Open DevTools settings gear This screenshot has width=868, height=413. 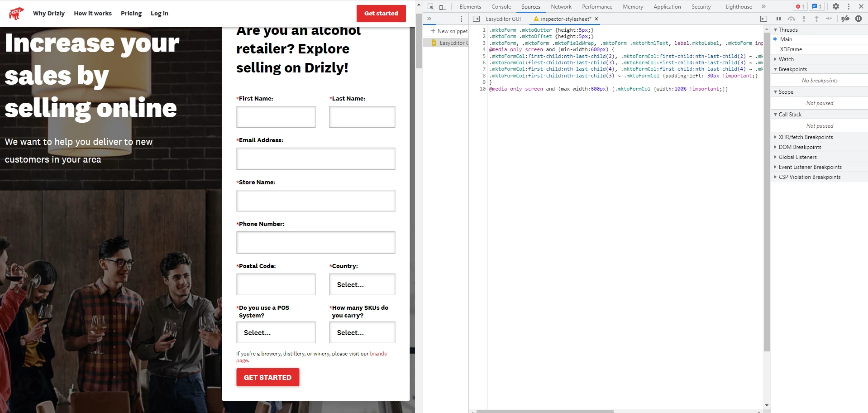836,6
